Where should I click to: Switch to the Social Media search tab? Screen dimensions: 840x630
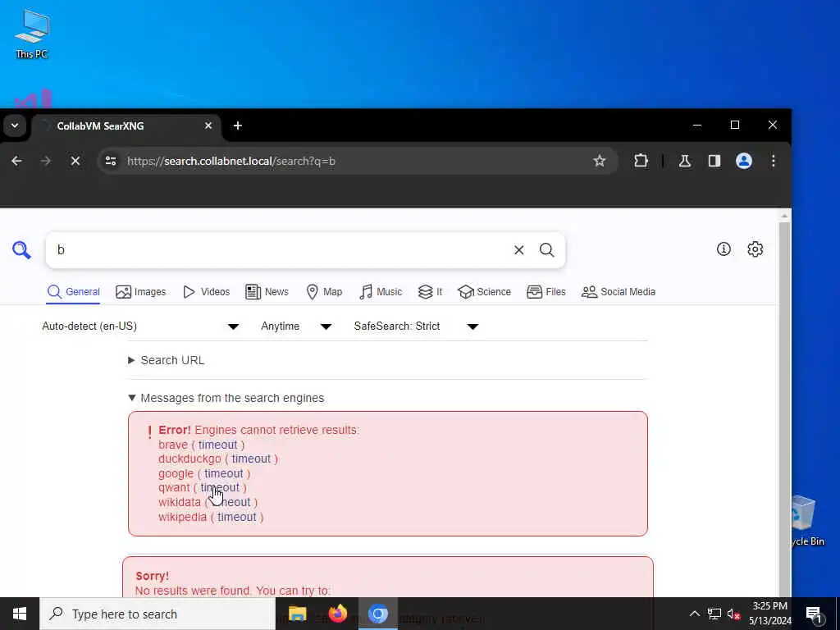pos(619,292)
